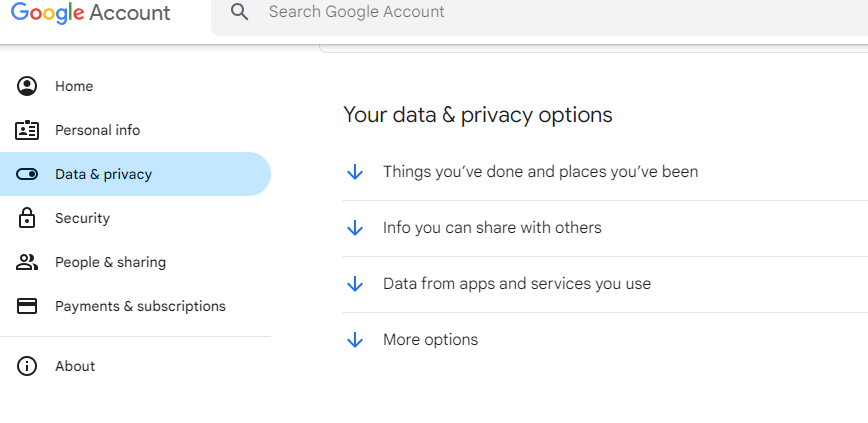Click the Data & privacy toggle icon
The height and width of the screenshot is (423, 868).
27,174
